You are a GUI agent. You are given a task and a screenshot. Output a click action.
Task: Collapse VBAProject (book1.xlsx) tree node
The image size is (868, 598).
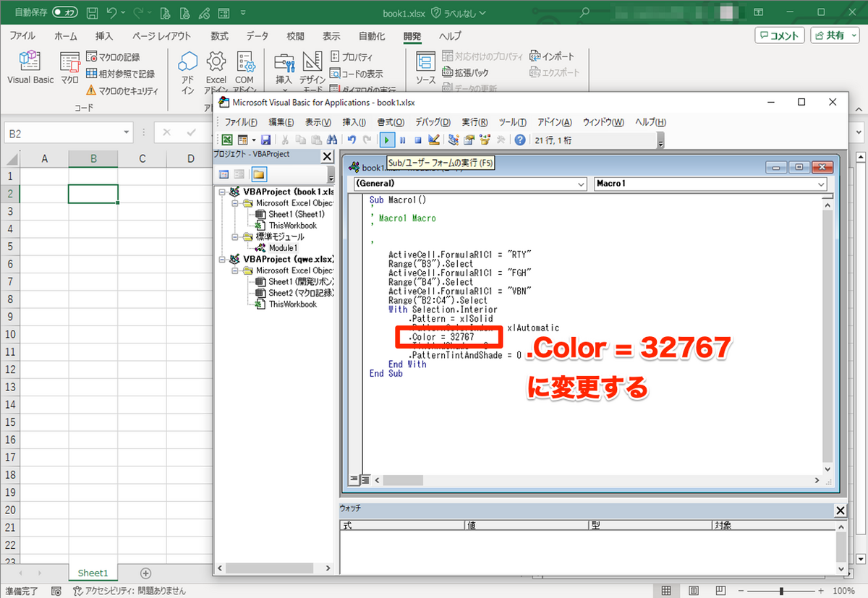coord(222,192)
